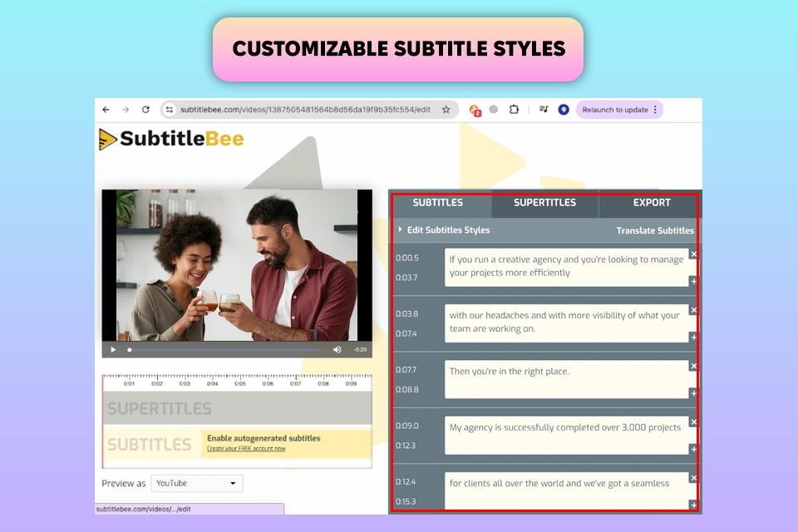The height and width of the screenshot is (532, 798).
Task: Open the blue profile avatar
Action: (x=564, y=110)
